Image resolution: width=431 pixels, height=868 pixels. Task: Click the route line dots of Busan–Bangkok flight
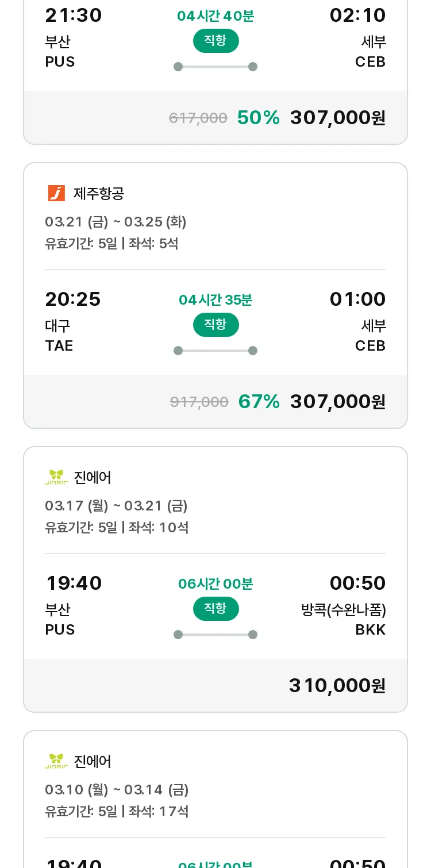215,635
